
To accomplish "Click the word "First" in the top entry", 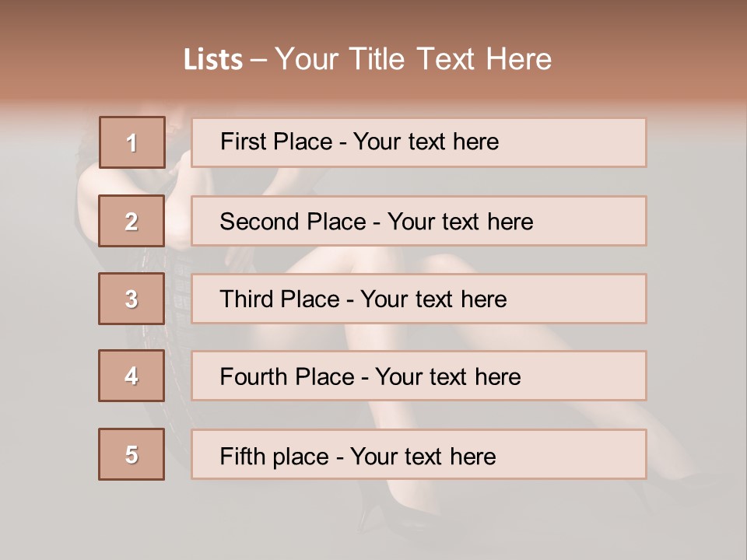I will tap(240, 142).
